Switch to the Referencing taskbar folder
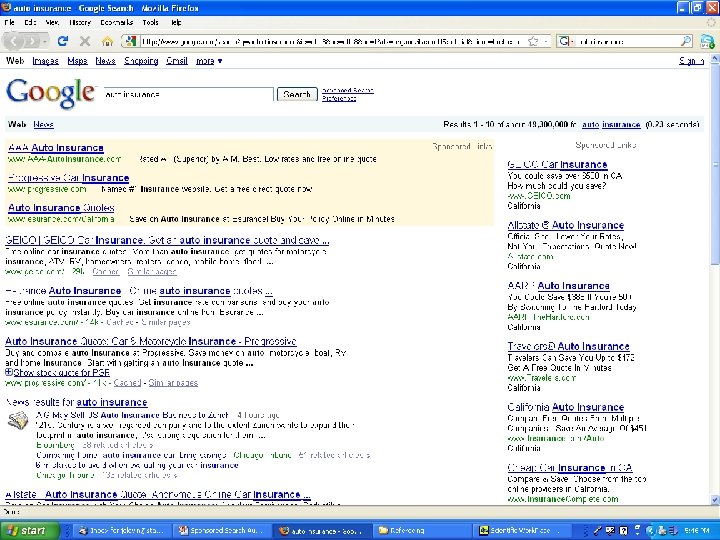The height and width of the screenshot is (540, 720). click(x=420, y=530)
